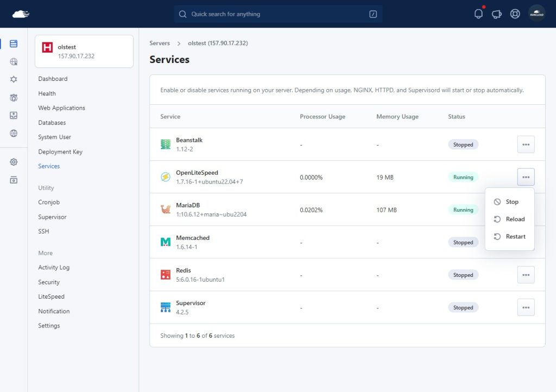Select Reload in the service menu
The image size is (556, 392).
point(509,219)
